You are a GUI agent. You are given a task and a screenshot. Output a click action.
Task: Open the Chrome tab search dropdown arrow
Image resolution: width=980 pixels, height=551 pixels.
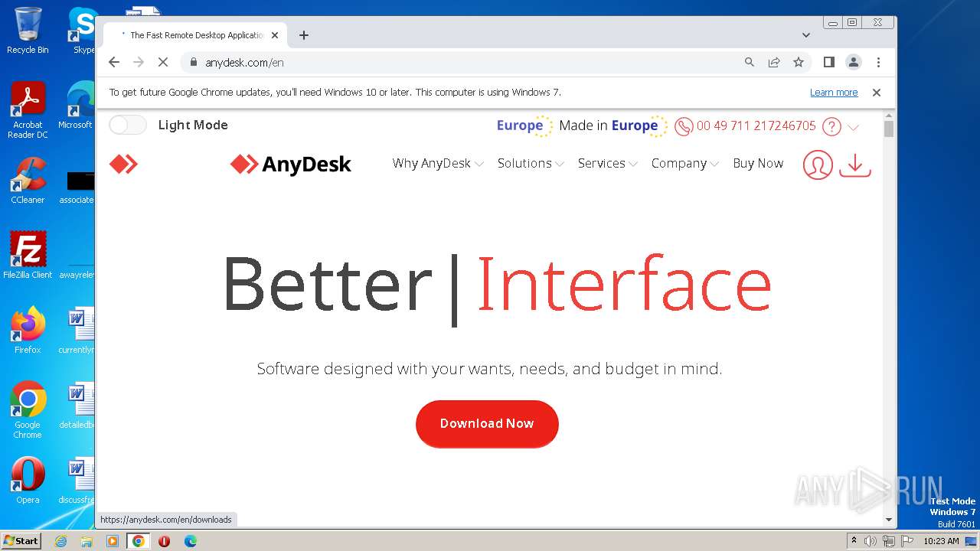tap(806, 35)
